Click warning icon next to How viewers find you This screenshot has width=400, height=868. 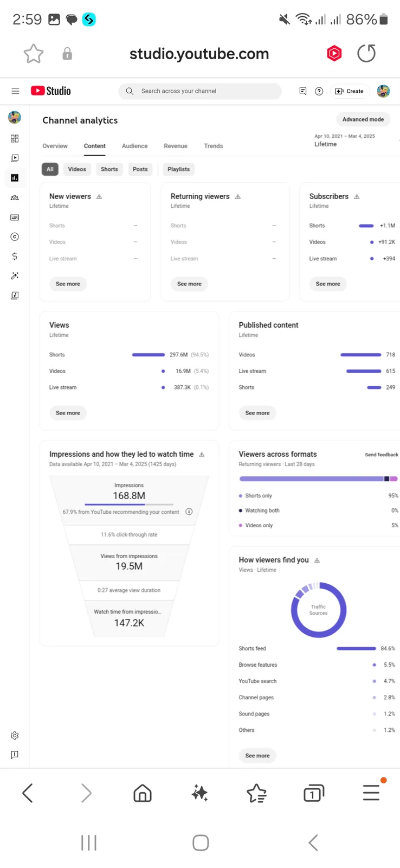pyautogui.click(x=317, y=560)
